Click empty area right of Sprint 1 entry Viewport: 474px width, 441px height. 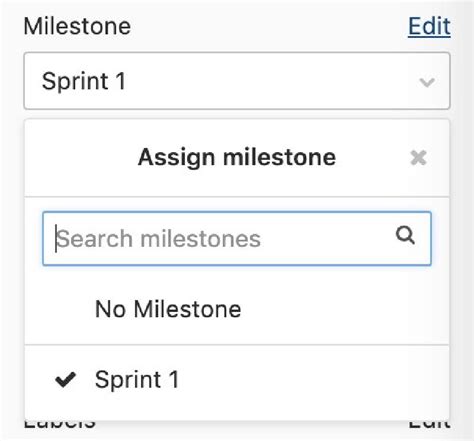(313, 380)
